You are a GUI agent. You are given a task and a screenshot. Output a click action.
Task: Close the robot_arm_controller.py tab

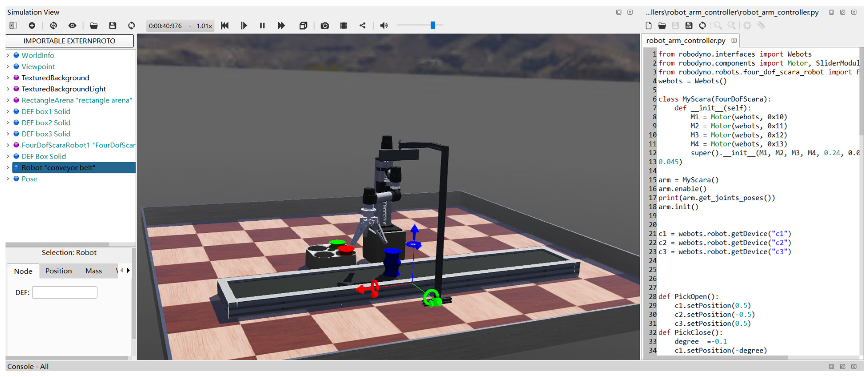coord(734,41)
